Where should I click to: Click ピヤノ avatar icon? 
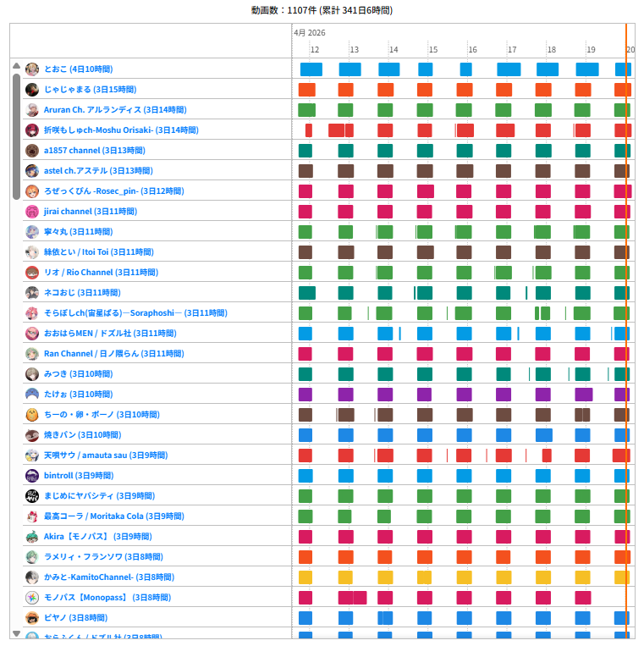32,618
